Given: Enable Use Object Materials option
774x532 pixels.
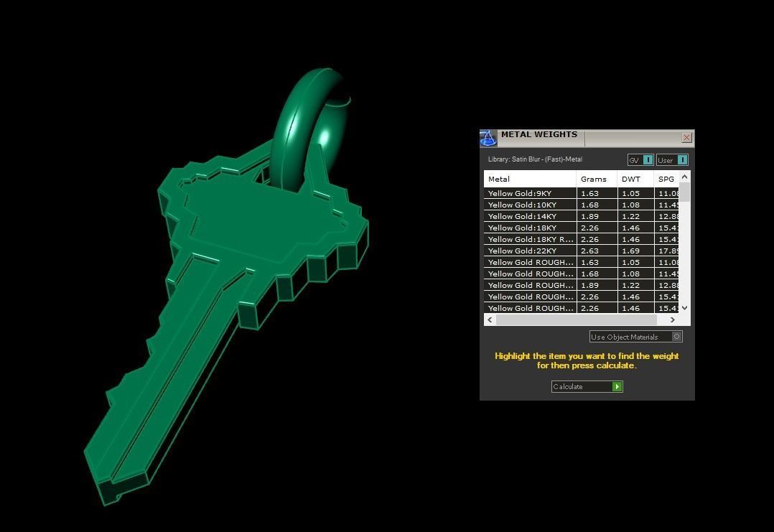Looking at the screenshot, I should pyautogui.click(x=636, y=337).
